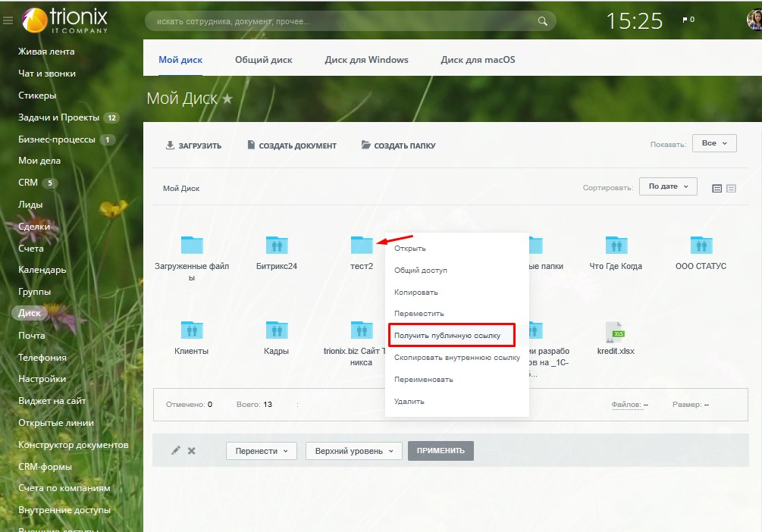Open Лиды in sidebar
The height and width of the screenshot is (532, 762).
(30, 205)
